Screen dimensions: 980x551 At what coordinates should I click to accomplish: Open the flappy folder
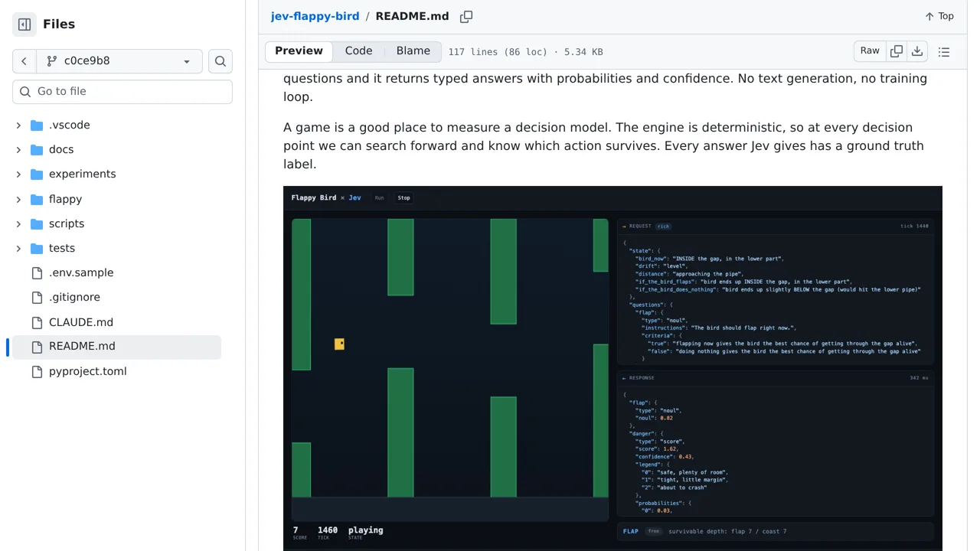65,199
